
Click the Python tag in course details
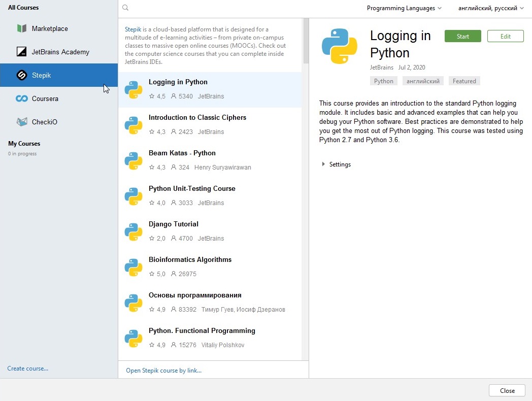point(384,81)
